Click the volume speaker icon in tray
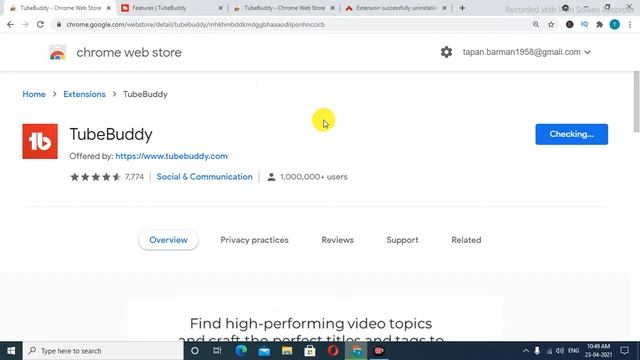The width and height of the screenshot is (640, 360). pyautogui.click(x=560, y=351)
